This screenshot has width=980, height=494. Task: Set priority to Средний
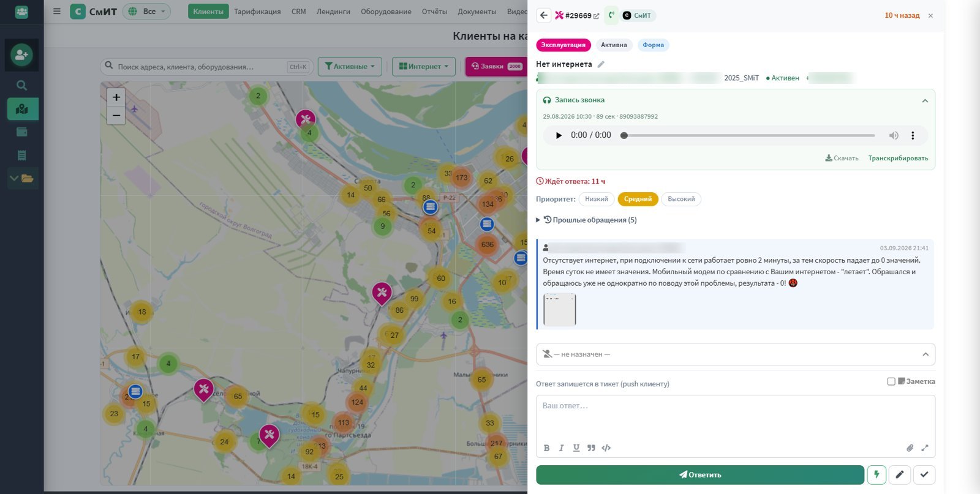point(638,199)
